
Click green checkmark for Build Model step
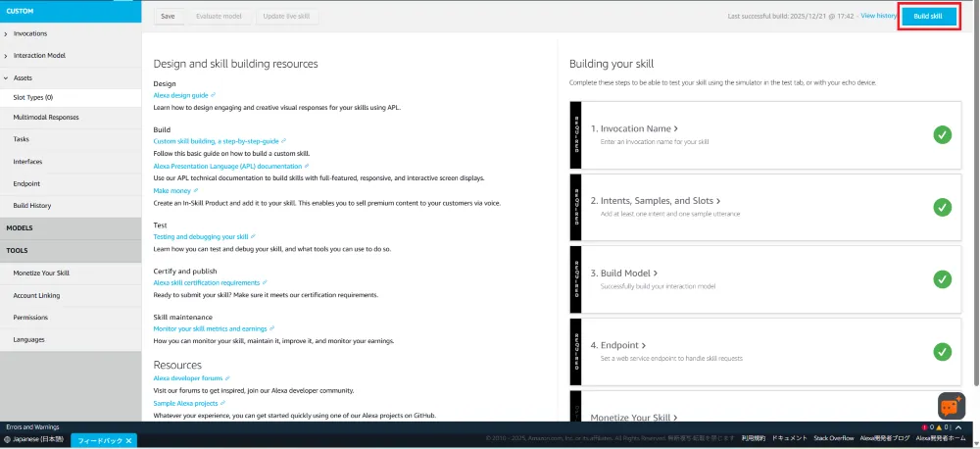pyautogui.click(x=942, y=279)
